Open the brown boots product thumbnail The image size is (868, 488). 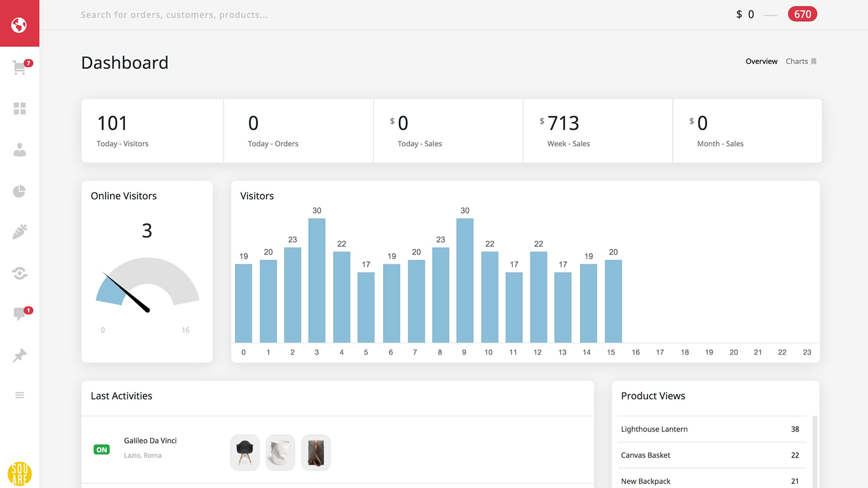coord(316,452)
